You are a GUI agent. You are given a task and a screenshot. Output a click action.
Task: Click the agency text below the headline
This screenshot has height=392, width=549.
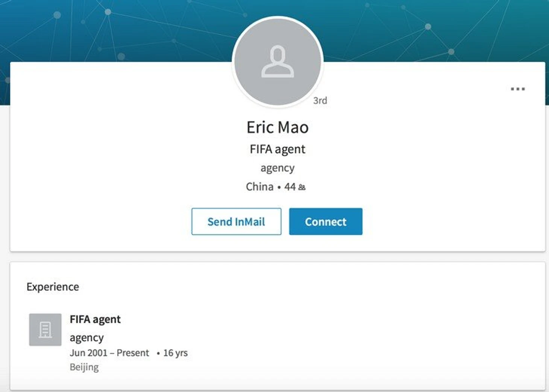pos(278,168)
